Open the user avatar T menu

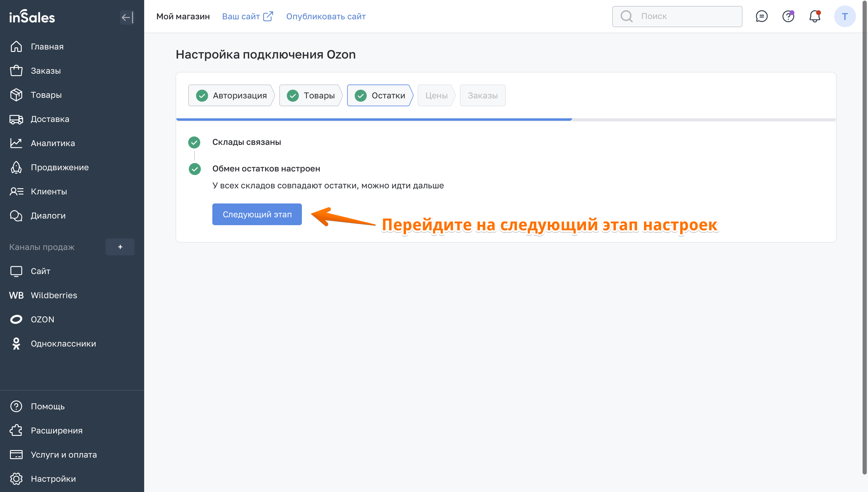point(844,16)
